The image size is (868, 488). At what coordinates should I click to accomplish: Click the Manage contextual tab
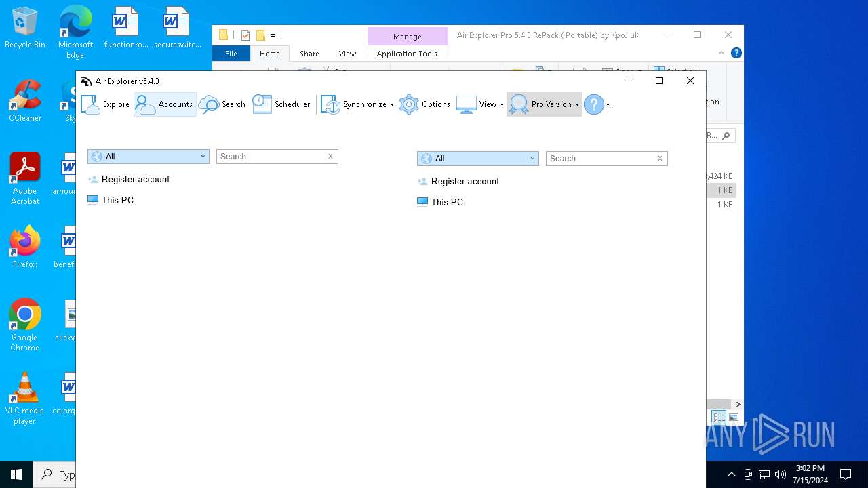(408, 37)
